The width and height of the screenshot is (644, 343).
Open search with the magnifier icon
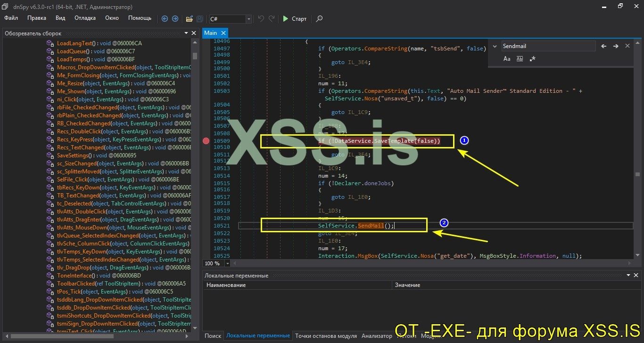319,19
